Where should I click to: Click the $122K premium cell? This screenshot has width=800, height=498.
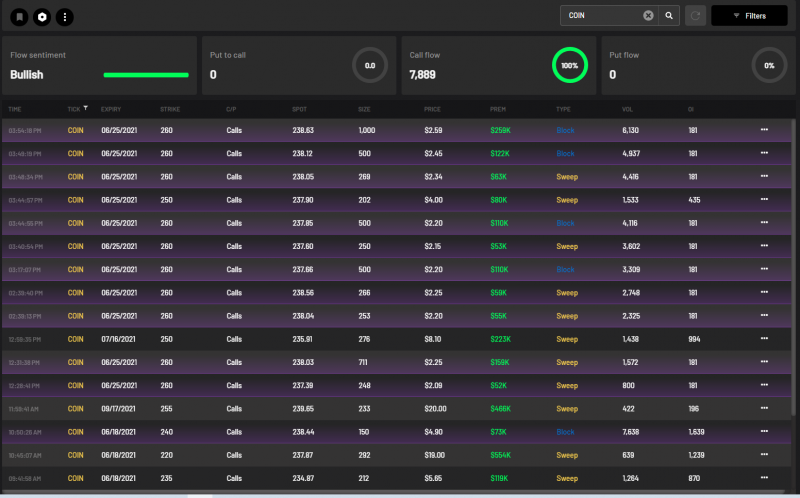point(499,153)
